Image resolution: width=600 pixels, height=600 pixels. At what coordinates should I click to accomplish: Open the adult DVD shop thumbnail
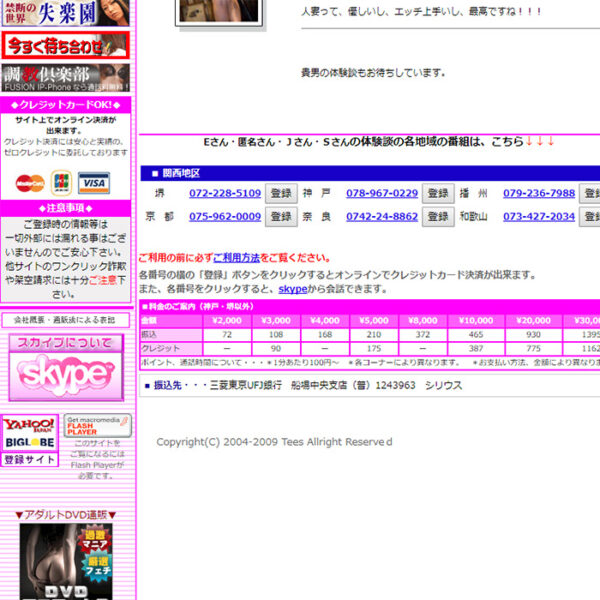pyautogui.click(x=66, y=561)
